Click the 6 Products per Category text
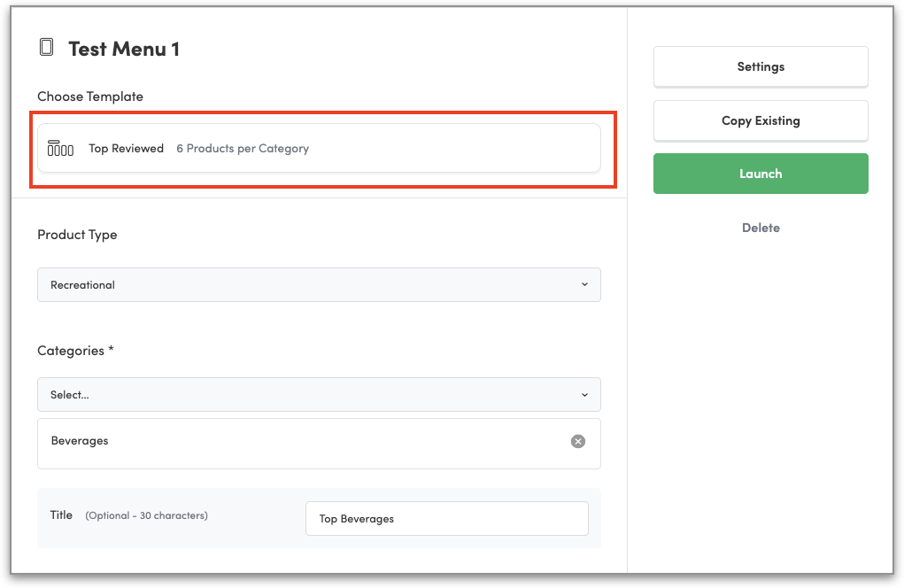This screenshot has height=588, width=904. pyautogui.click(x=243, y=149)
